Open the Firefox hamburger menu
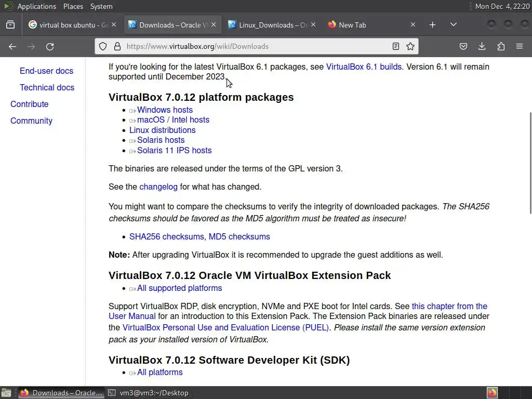Image resolution: width=532 pixels, height=399 pixels. (520, 46)
